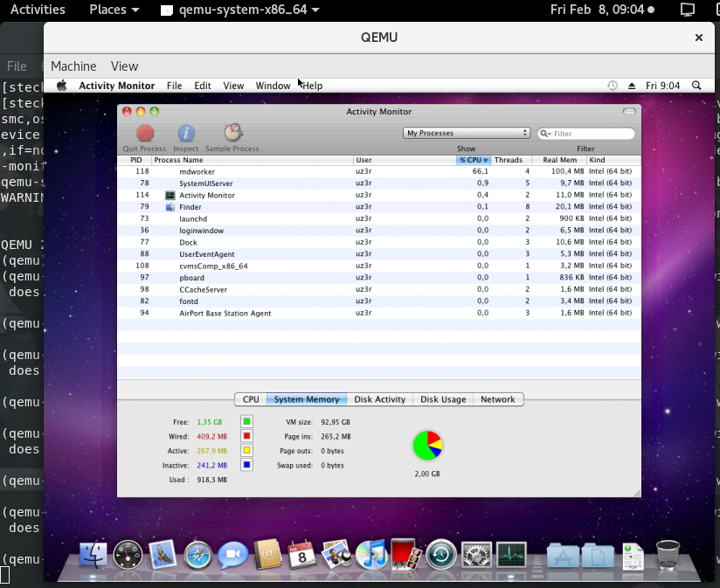Click the Inspect info icon
The width and height of the screenshot is (720, 588).
pos(186,133)
